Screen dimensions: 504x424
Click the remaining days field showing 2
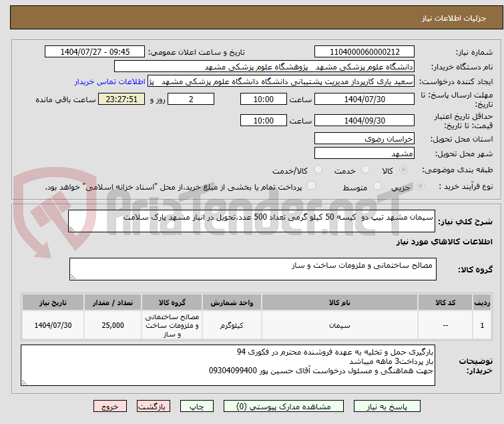tap(191, 99)
